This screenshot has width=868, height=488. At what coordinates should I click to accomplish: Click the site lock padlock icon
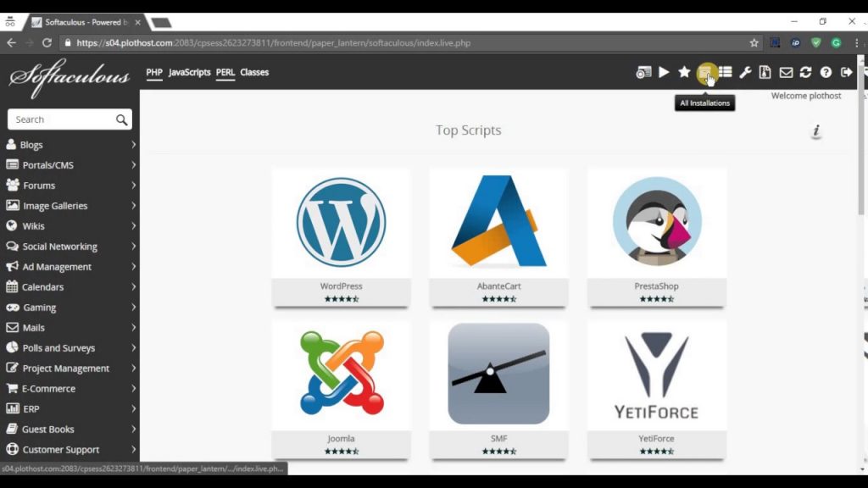tap(68, 42)
